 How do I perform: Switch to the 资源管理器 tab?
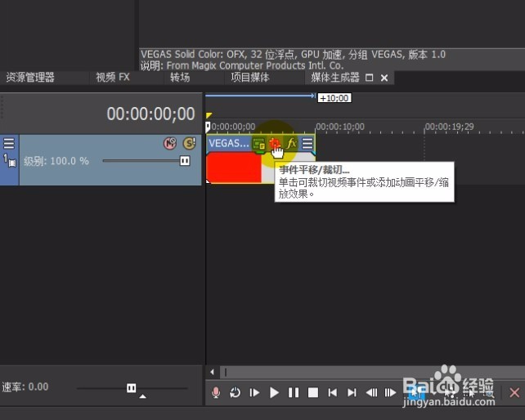[x=30, y=78]
